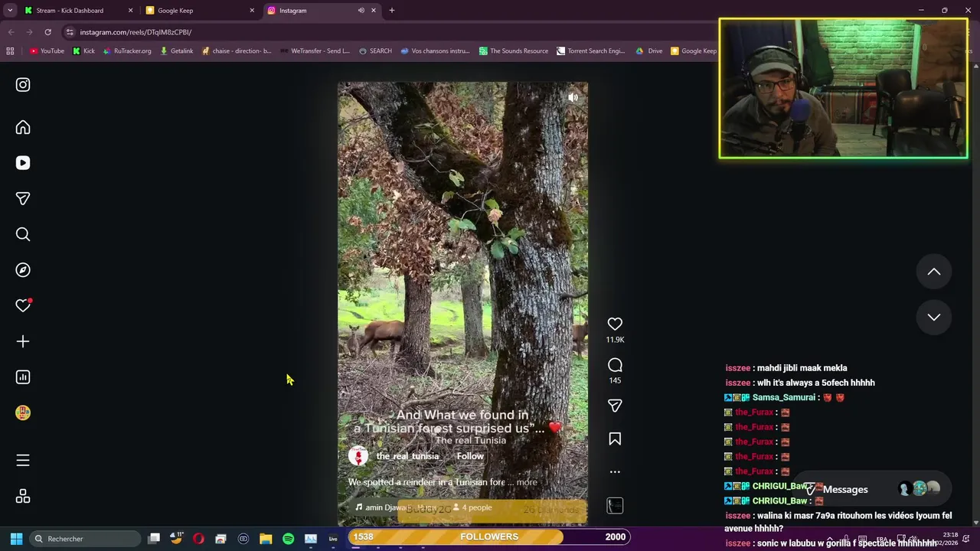Screen dimensions: 980x551
Task: Go to next reel down chevron
Action: click(934, 317)
